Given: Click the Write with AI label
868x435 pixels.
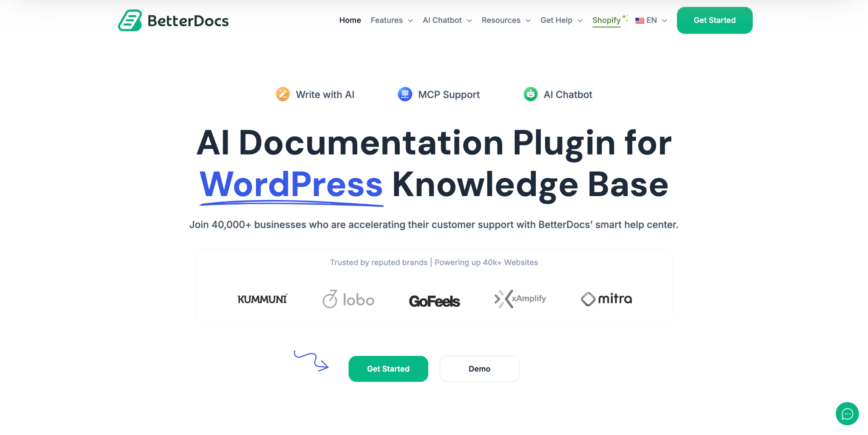Looking at the screenshot, I should pos(325,94).
